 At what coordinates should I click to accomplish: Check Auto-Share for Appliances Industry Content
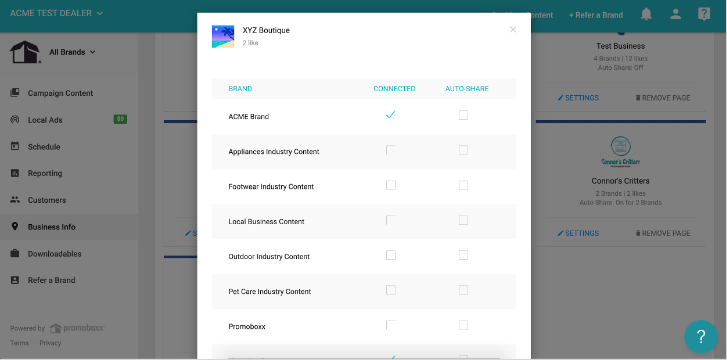(463, 150)
